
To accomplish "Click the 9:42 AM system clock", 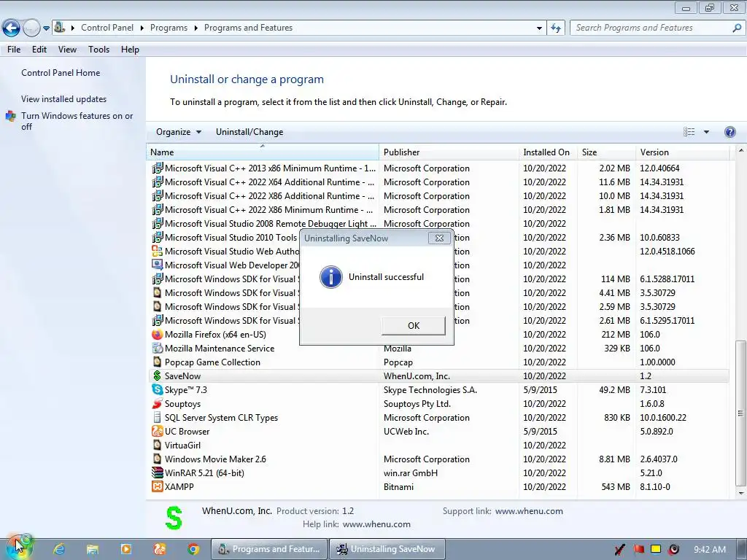I will [709, 550].
